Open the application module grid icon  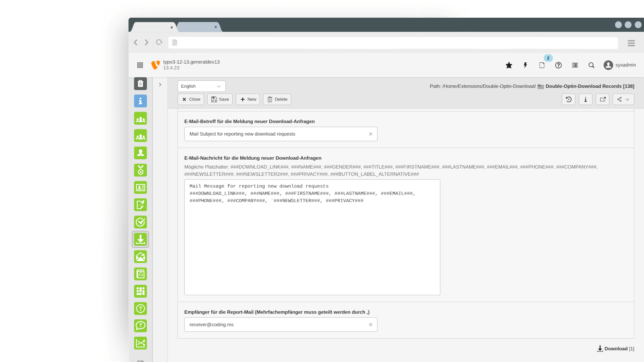coord(140,65)
